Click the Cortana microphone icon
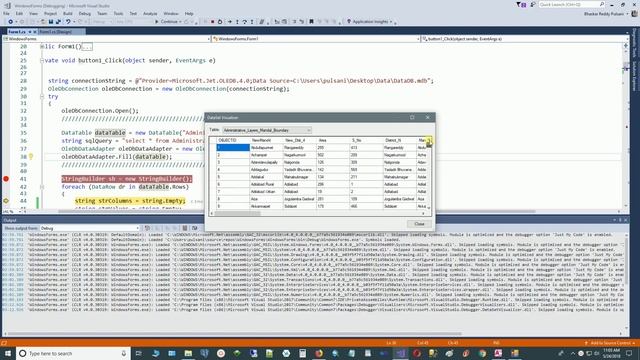The height and width of the screenshot is (360, 640). coord(124,353)
